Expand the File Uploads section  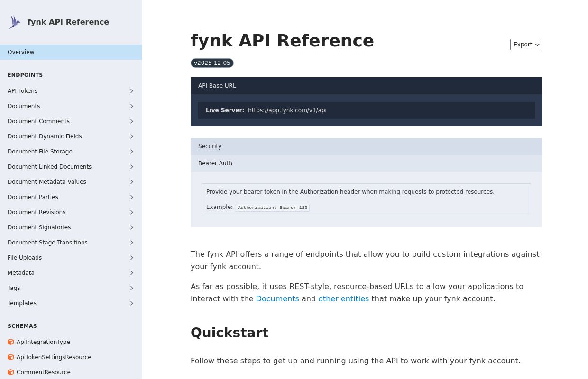click(132, 258)
